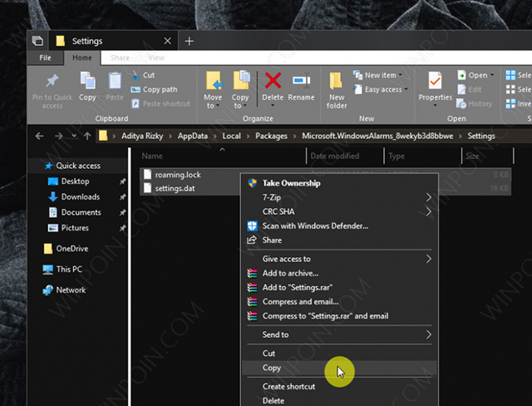Close the Settings window tab
532x406 pixels.
pos(168,41)
